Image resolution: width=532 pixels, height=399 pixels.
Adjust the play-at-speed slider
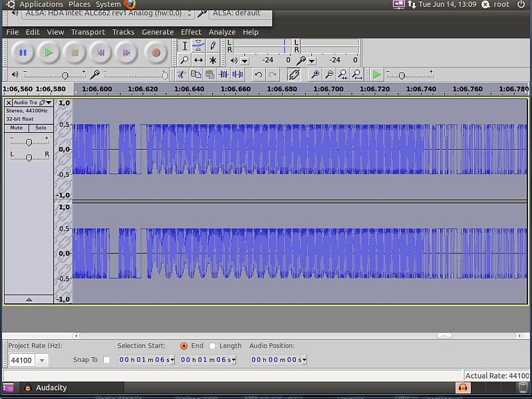pos(402,75)
